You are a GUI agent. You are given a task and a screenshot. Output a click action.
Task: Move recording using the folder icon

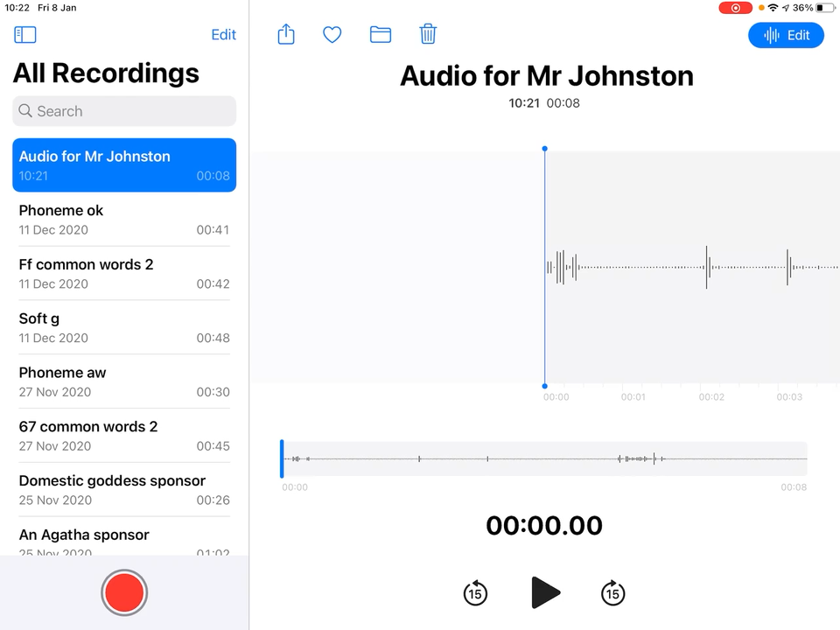point(380,35)
